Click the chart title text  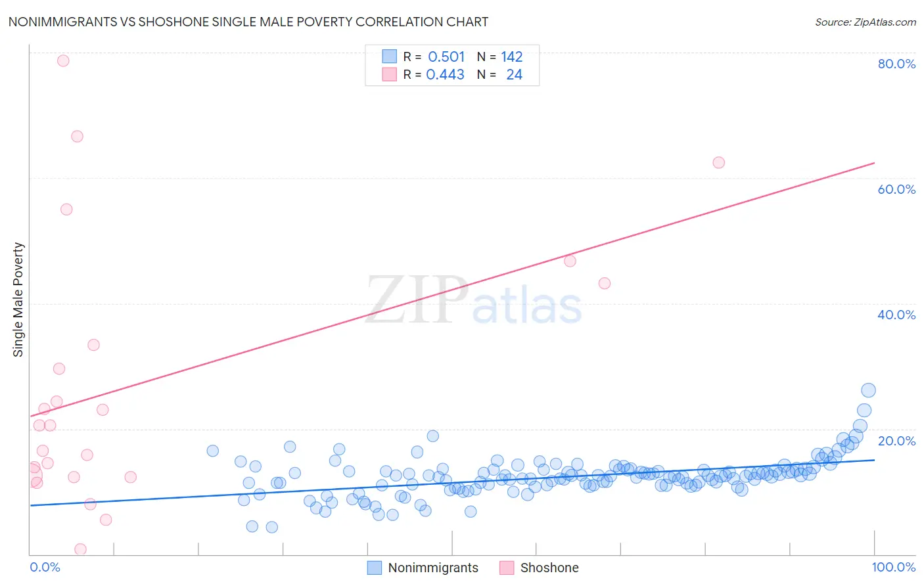click(248, 22)
